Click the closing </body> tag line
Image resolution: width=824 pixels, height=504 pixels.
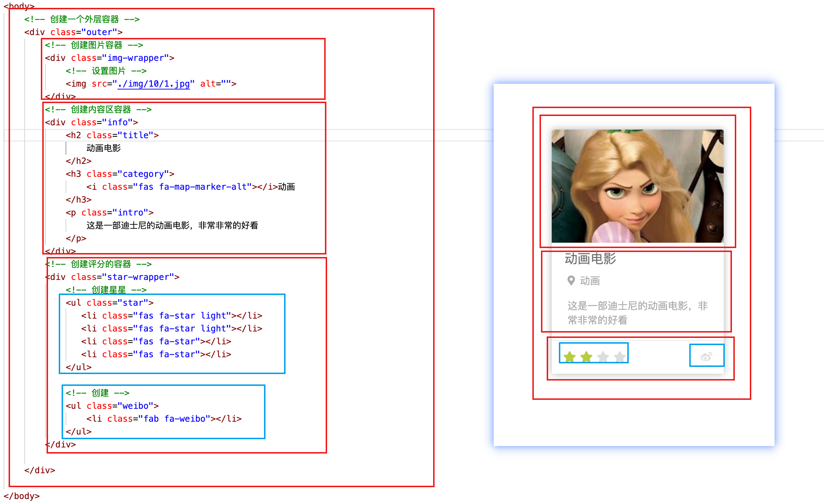point(21,496)
